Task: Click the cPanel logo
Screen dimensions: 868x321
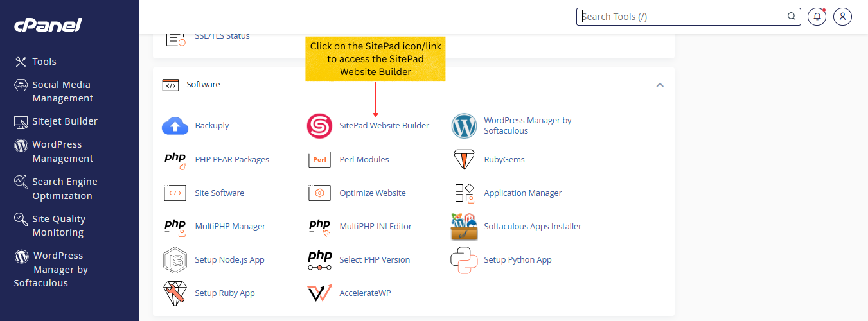Action: point(48,25)
